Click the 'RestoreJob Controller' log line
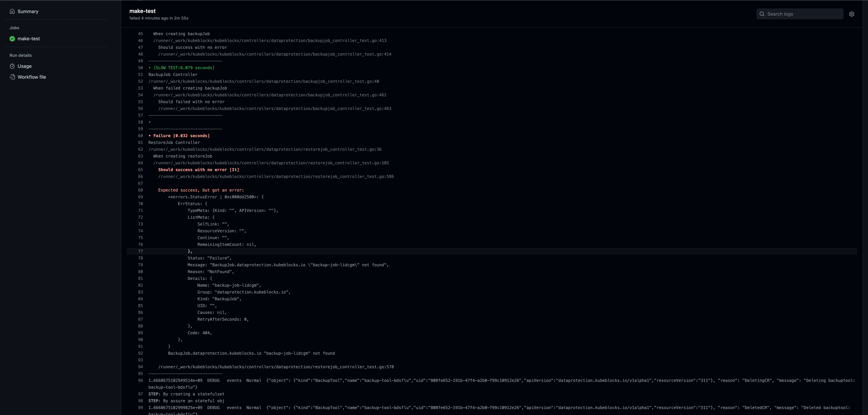This screenshot has height=415, width=868. pyautogui.click(x=174, y=143)
